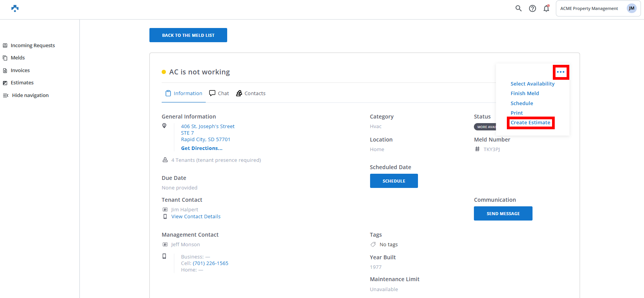
Task: Click Back to the Meld List button
Action: (x=188, y=35)
